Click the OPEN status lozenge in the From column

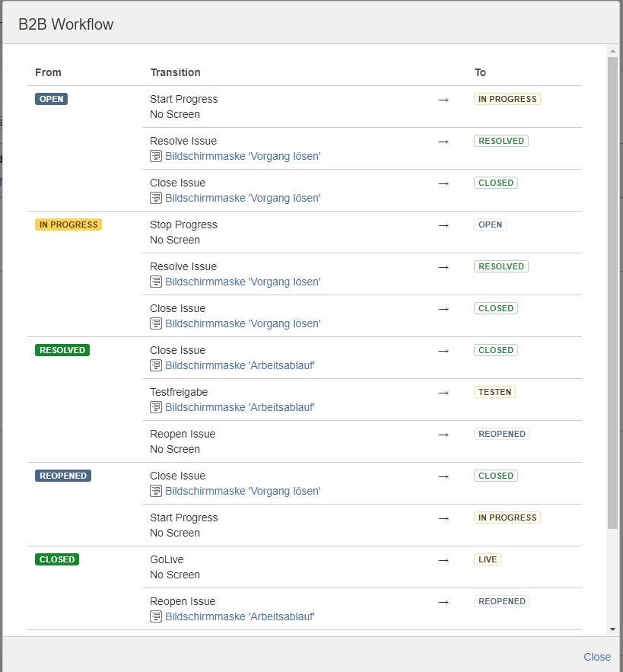(50, 98)
